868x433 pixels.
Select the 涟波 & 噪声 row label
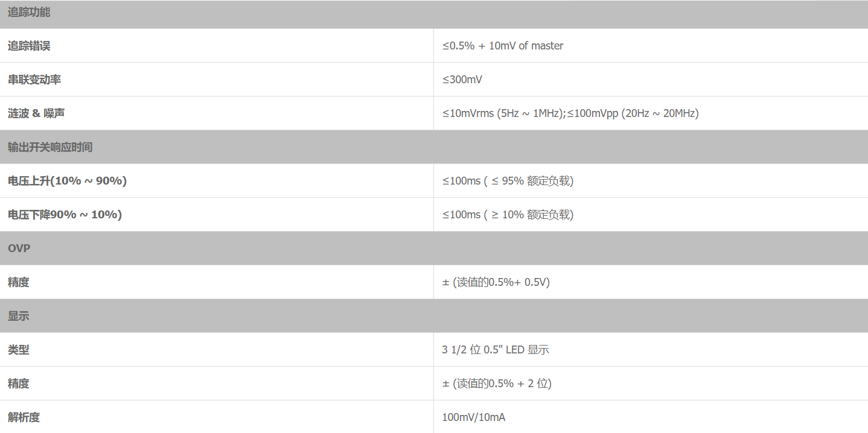(37, 113)
